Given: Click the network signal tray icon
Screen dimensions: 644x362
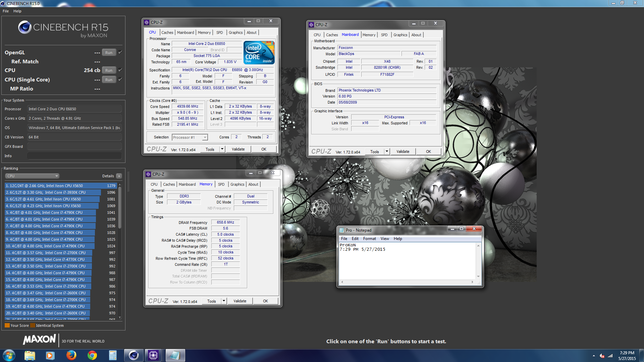Looking at the screenshot, I should [610, 356].
